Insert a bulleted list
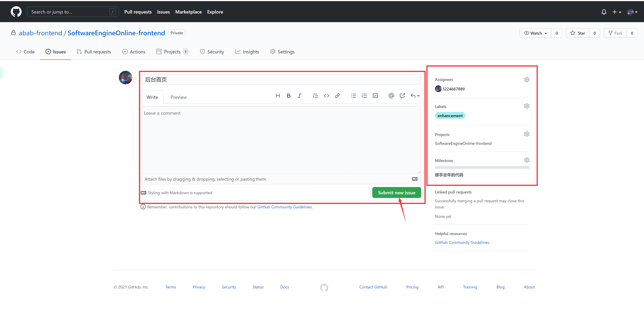Screen dimensions: 644x317 pyautogui.click(x=353, y=96)
